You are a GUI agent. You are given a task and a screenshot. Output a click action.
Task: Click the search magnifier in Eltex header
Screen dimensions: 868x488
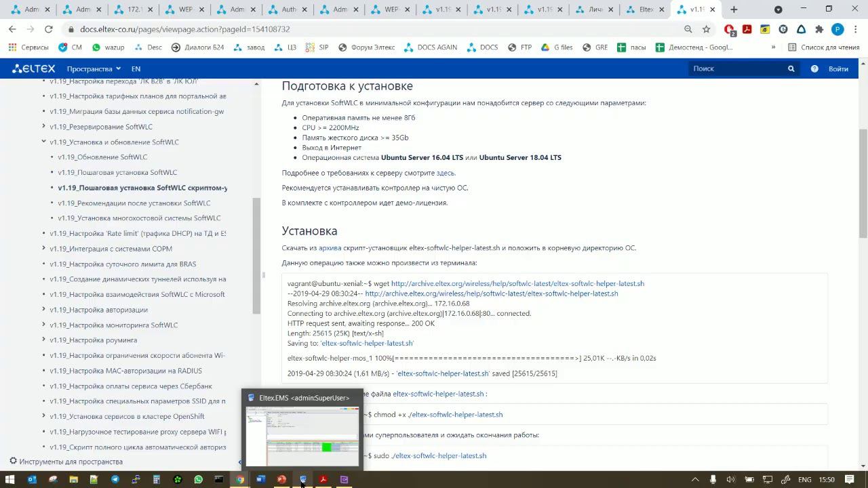pos(791,68)
